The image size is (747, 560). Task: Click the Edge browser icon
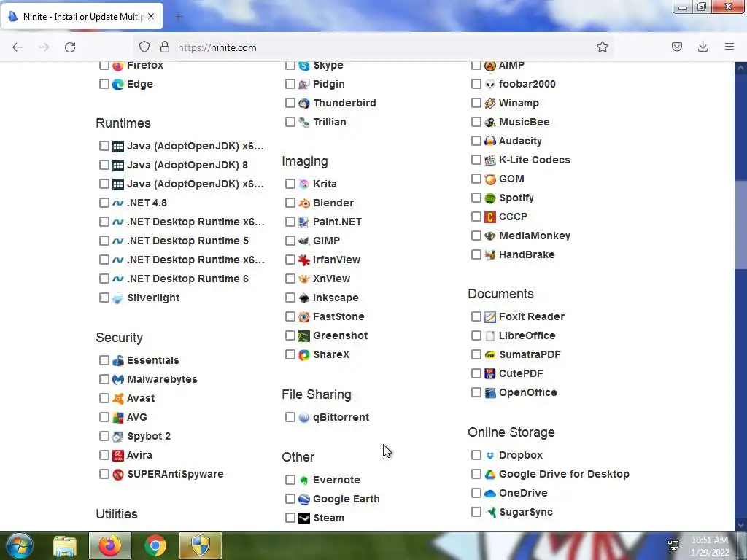click(117, 85)
